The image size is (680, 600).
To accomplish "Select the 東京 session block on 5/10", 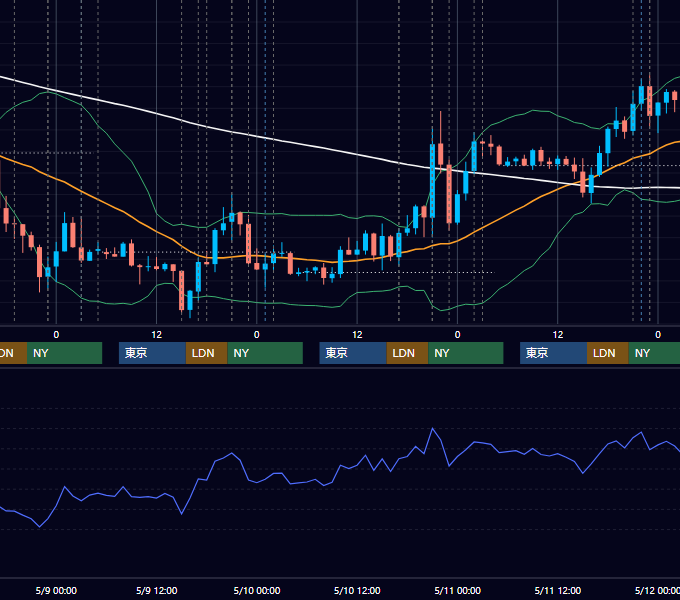I will point(353,353).
